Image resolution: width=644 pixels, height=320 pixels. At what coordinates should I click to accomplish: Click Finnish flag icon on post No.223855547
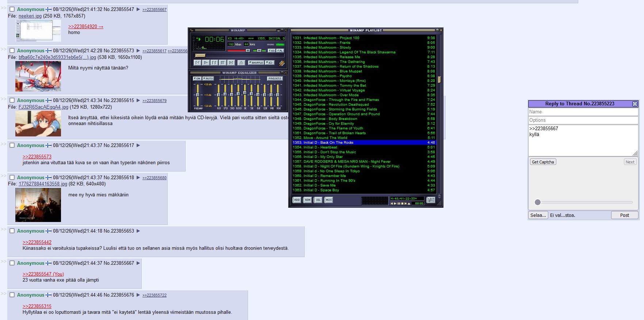pos(49,10)
